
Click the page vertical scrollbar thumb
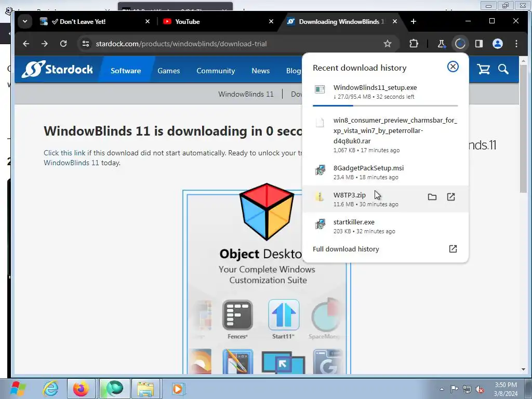click(x=523, y=129)
